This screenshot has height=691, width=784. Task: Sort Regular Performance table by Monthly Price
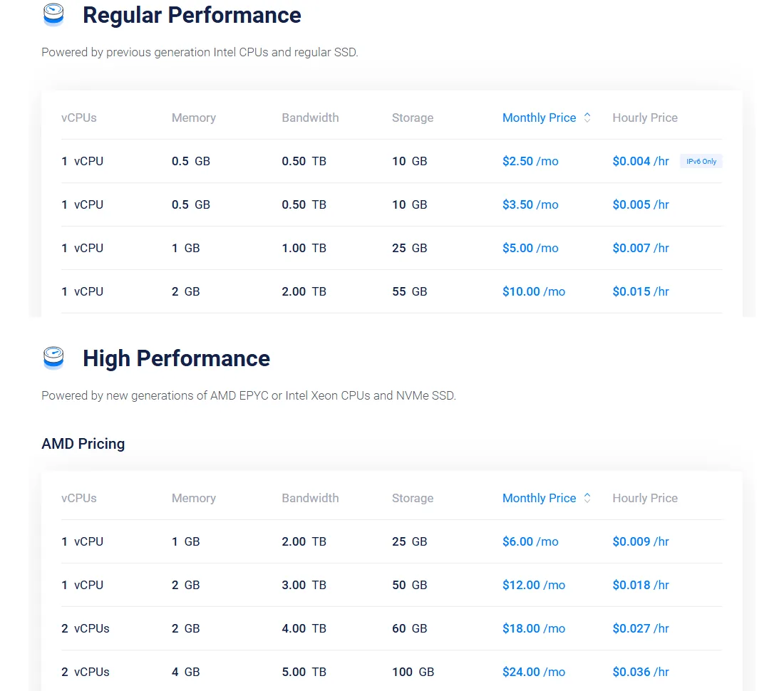539,118
